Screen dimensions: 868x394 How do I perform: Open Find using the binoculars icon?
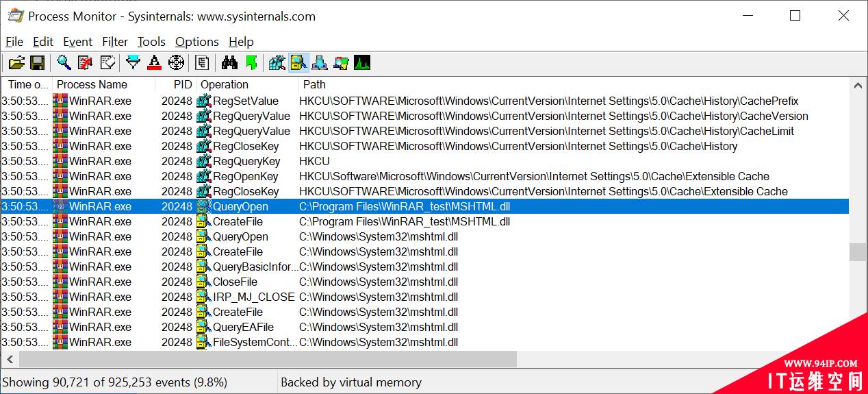(229, 63)
